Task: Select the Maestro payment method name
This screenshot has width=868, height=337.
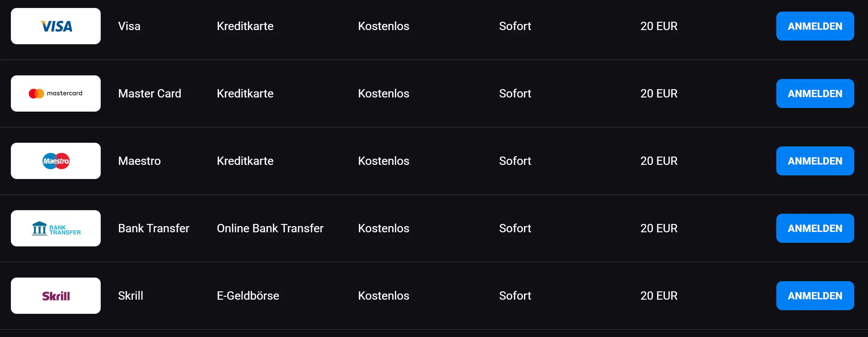Action: point(139,161)
